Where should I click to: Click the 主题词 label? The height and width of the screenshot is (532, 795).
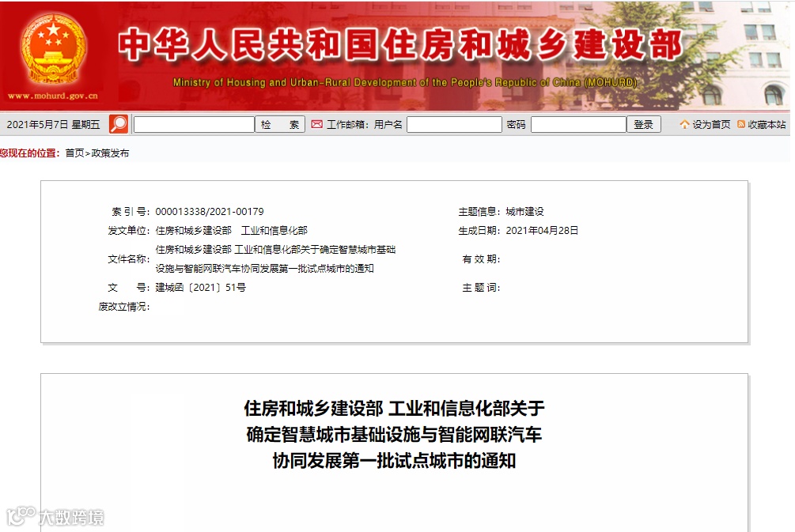481,288
